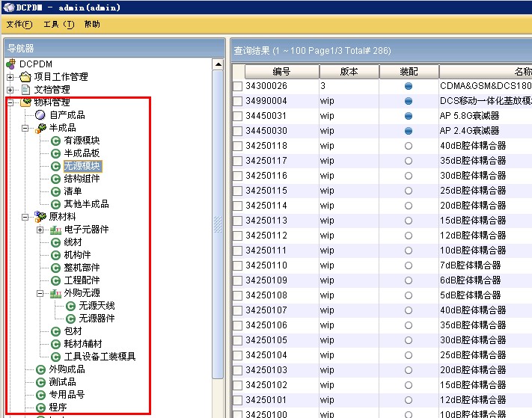
Task: Select the 结构组件 tree item
Action: click(x=82, y=179)
